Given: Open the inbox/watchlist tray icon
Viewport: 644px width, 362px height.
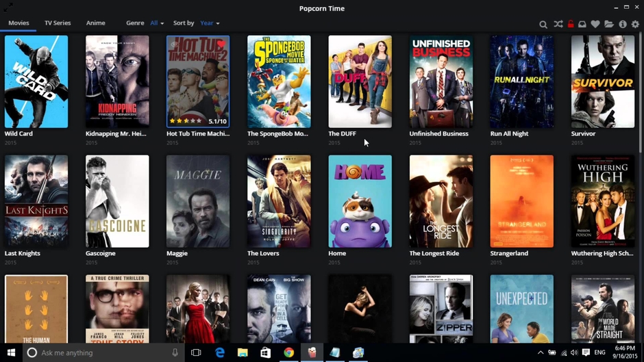Looking at the screenshot, I should pos(582,24).
